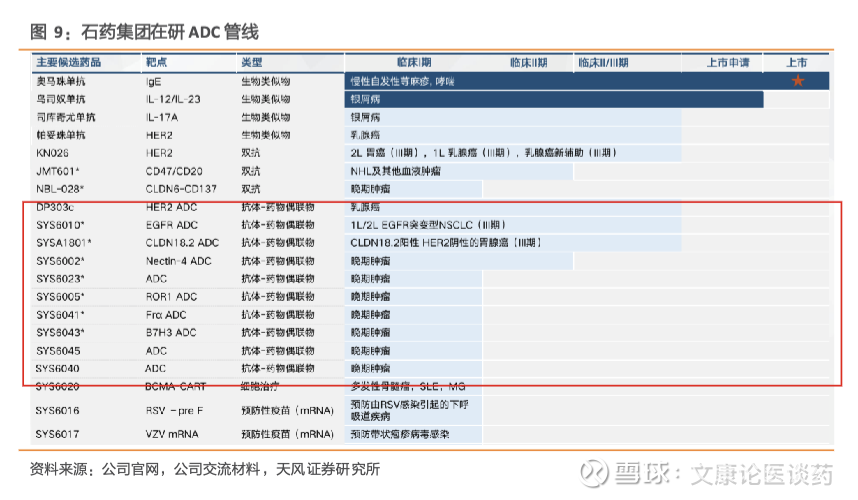Select the B7H3 ADC target cell
Image resolution: width=858 pixels, height=500 pixels.
tap(171, 333)
